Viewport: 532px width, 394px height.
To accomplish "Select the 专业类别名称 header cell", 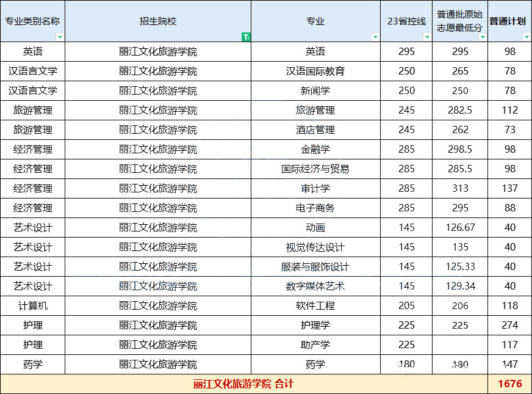I will coord(32,21).
